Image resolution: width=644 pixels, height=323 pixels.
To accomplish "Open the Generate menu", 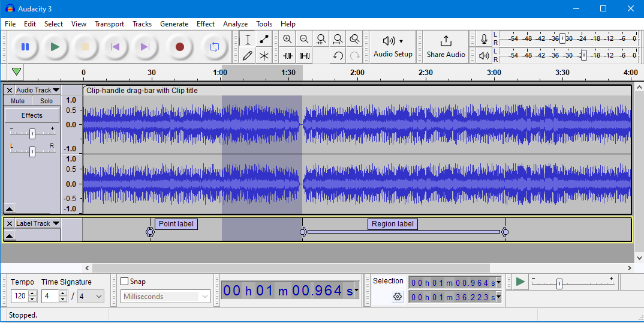I will click(x=174, y=24).
